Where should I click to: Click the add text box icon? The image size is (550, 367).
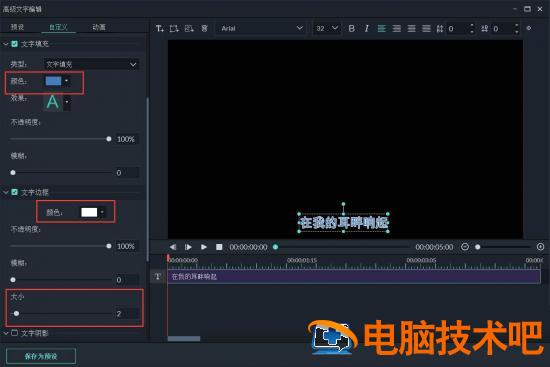click(x=174, y=28)
